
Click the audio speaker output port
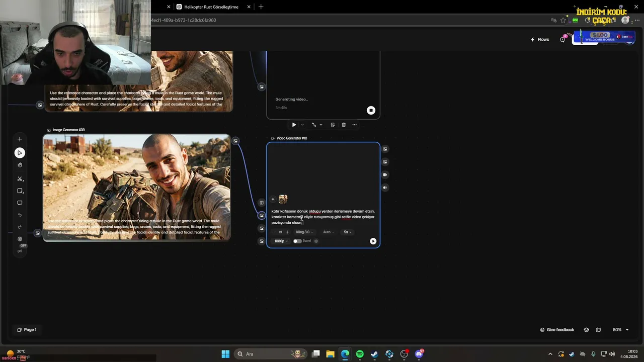coord(385,188)
